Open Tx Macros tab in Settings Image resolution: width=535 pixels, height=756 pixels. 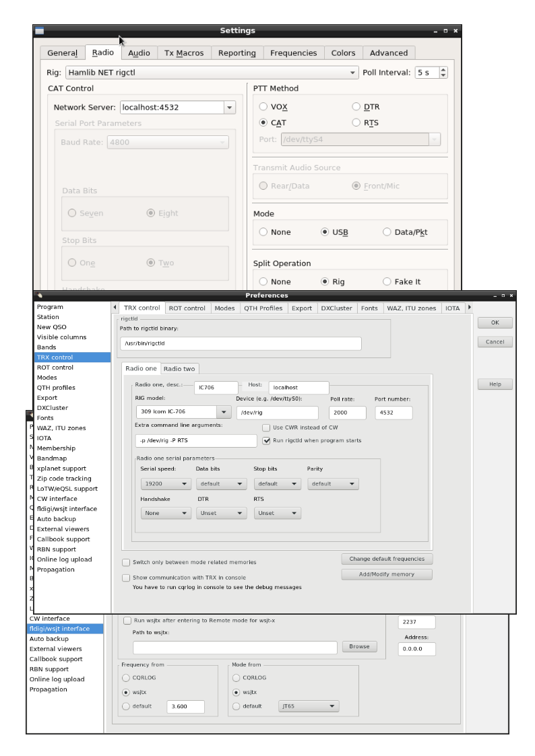click(x=184, y=53)
